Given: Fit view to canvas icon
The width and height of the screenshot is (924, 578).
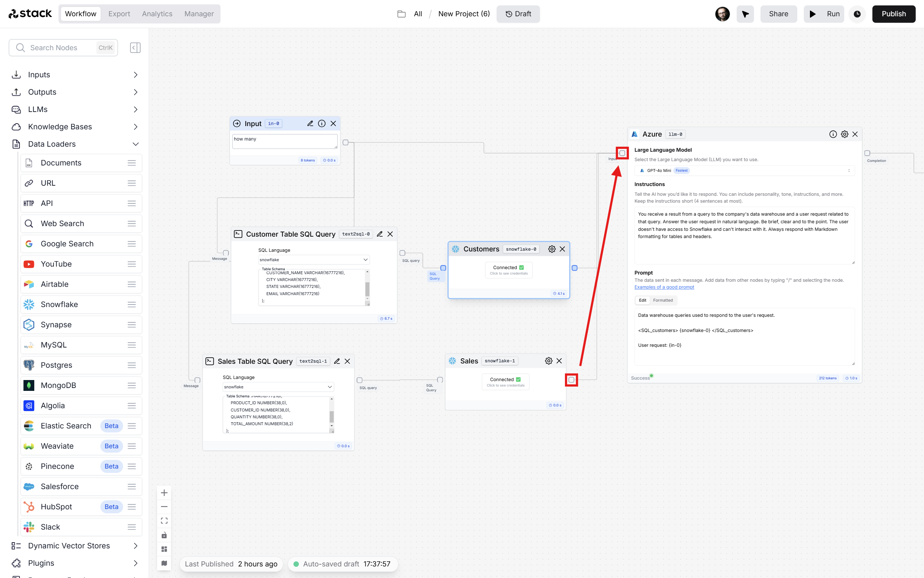Looking at the screenshot, I should click(164, 521).
